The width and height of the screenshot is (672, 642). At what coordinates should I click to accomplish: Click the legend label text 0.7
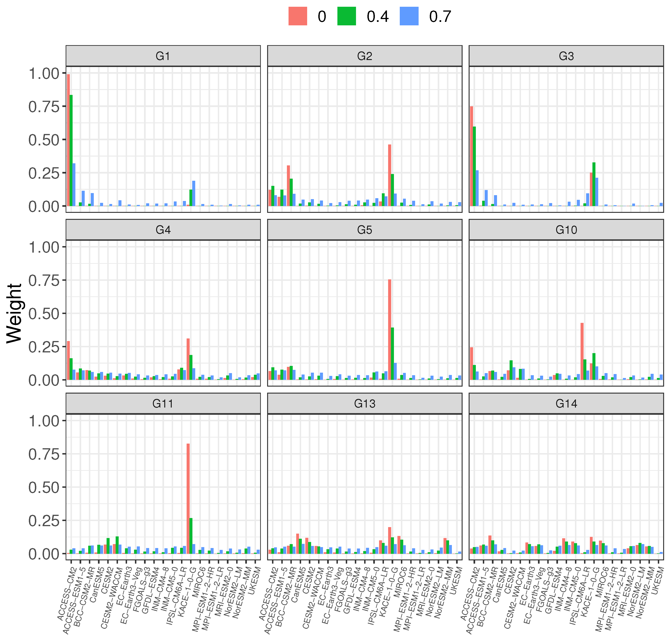[440, 17]
